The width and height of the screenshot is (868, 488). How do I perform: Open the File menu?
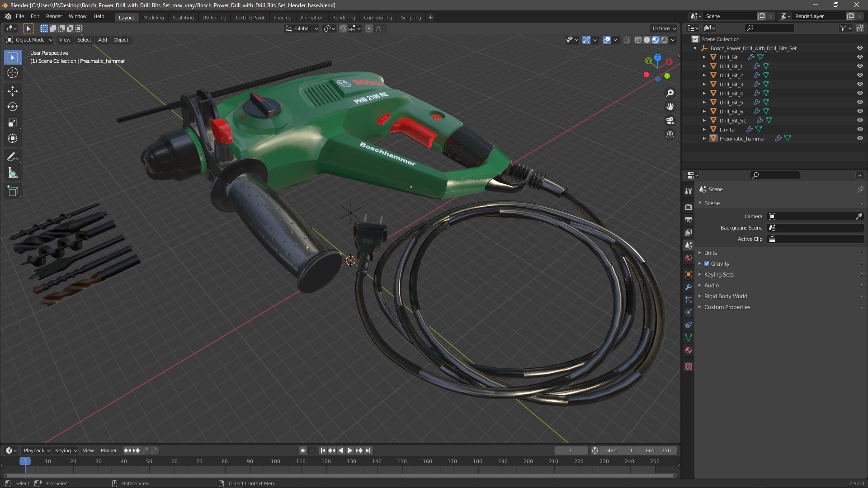[20, 16]
